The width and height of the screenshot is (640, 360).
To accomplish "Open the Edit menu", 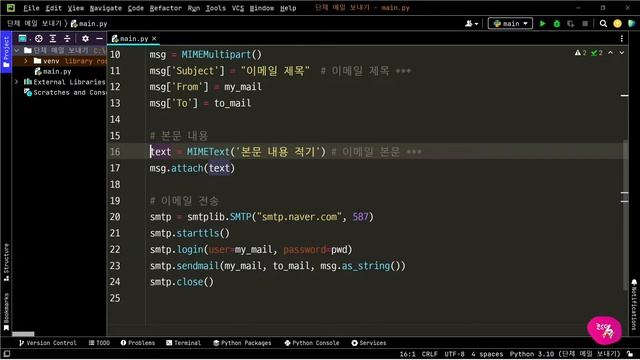I will point(53,8).
